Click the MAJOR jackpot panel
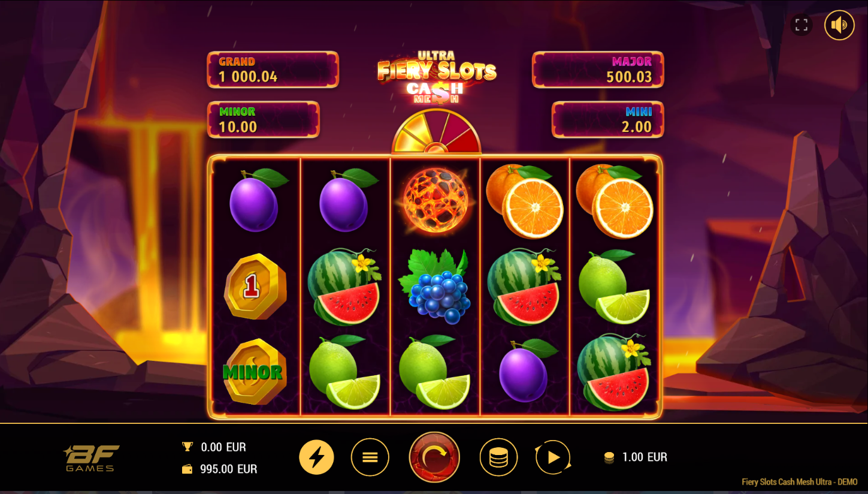 [x=598, y=70]
